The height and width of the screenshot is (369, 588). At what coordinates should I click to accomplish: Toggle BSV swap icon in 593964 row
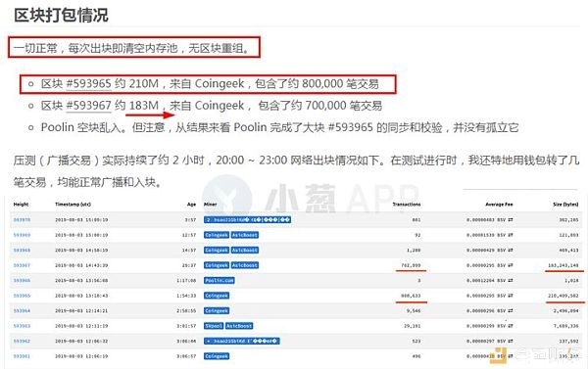pos(511,311)
